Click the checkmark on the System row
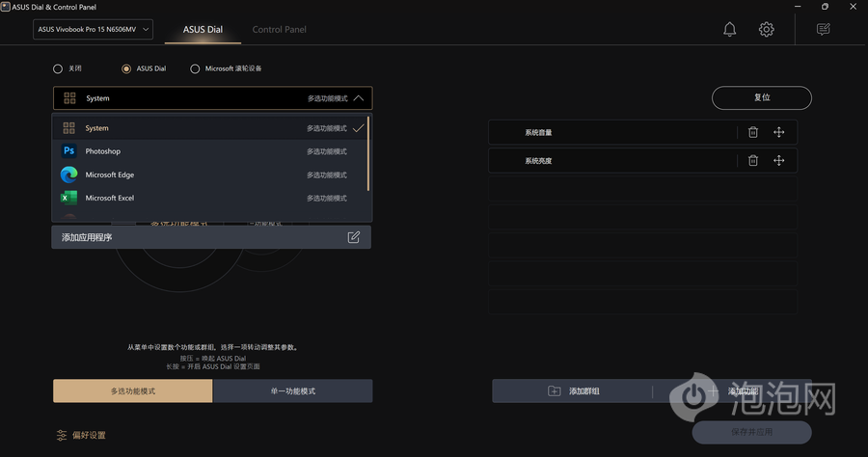This screenshot has width=868, height=457. [358, 128]
